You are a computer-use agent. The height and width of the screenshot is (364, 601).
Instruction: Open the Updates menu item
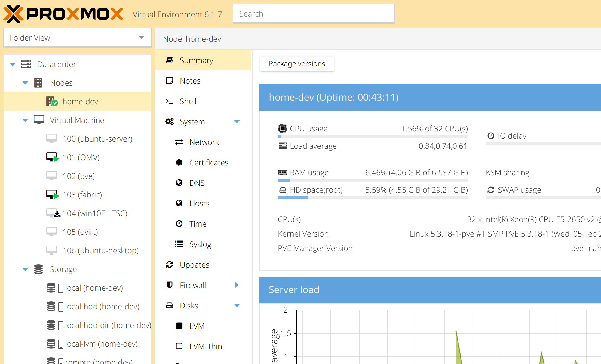[203, 265]
